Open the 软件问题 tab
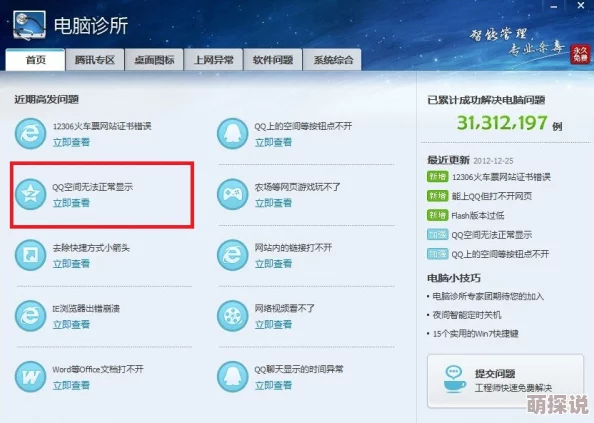This screenshot has width=594, height=423. coord(273,60)
